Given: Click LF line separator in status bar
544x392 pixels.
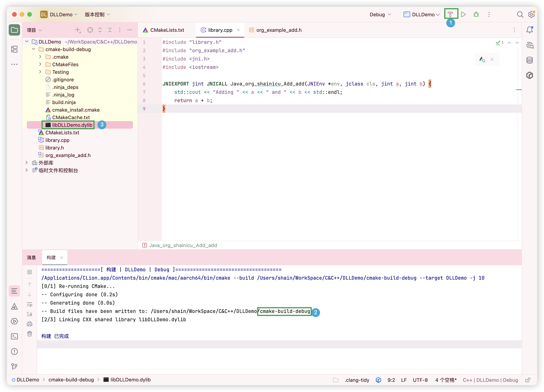Looking at the screenshot, I should coord(404,380).
